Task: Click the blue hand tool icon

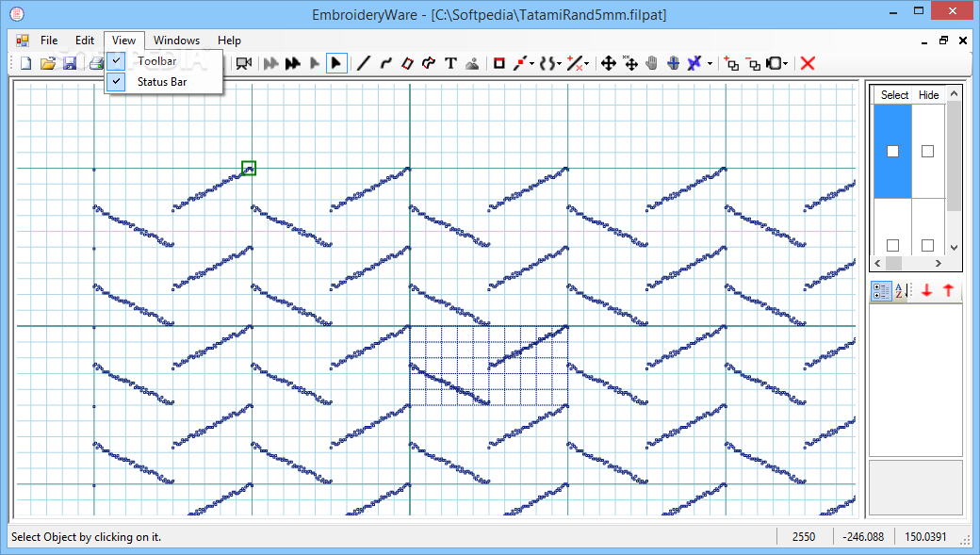Action: coord(673,63)
